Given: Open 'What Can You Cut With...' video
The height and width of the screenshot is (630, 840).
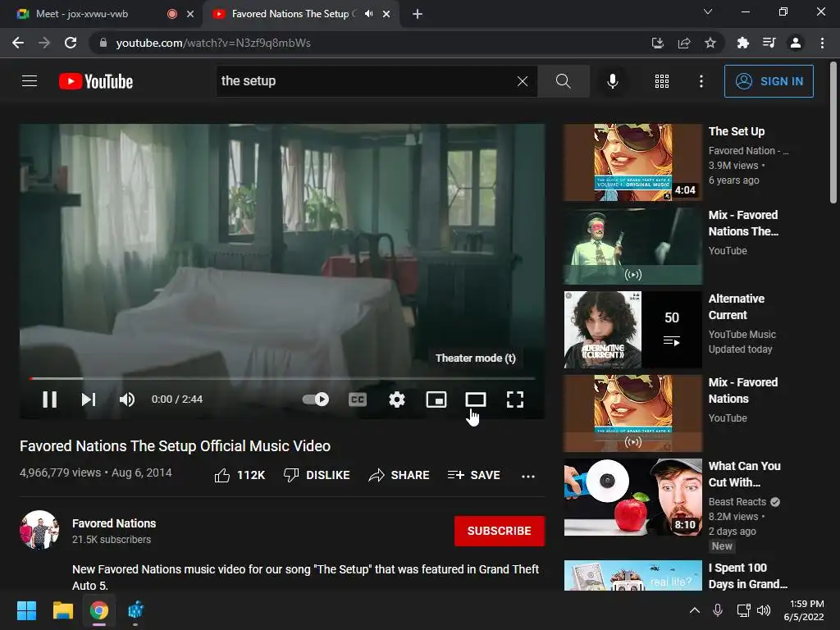Looking at the screenshot, I should [x=632, y=497].
